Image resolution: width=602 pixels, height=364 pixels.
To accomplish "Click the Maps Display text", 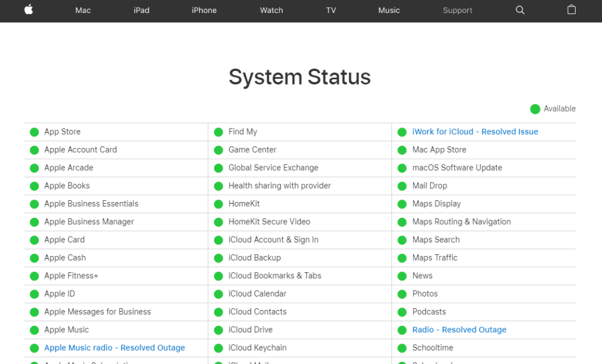I will (437, 204).
